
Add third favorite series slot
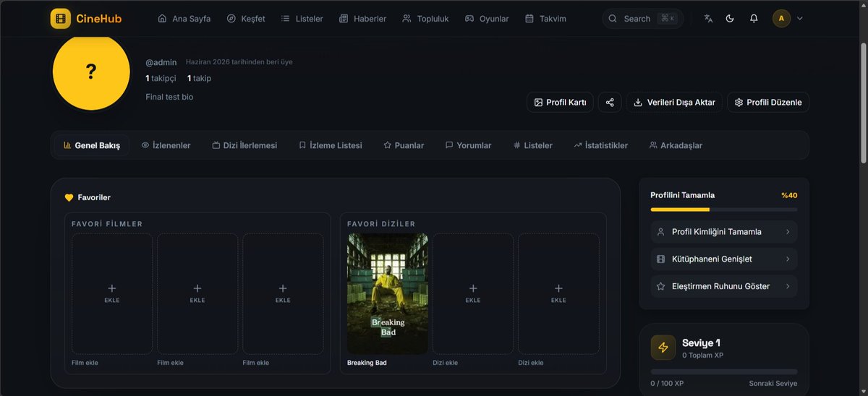[558, 293]
